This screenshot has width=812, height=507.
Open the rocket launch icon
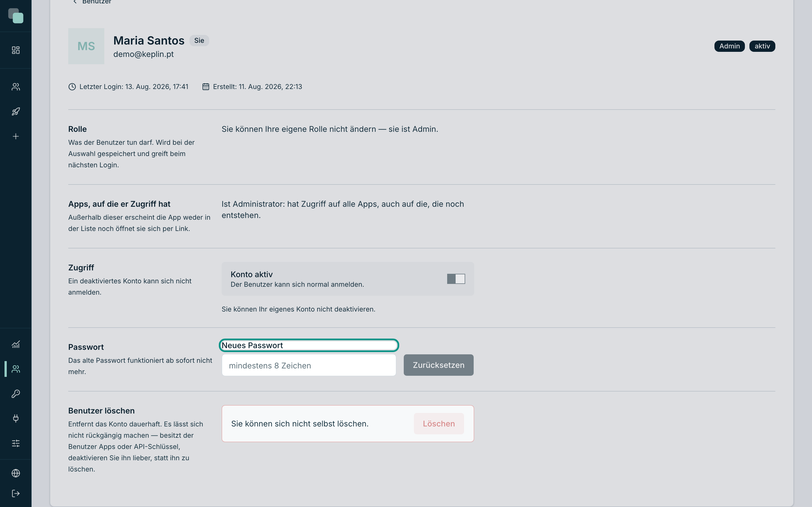click(16, 112)
